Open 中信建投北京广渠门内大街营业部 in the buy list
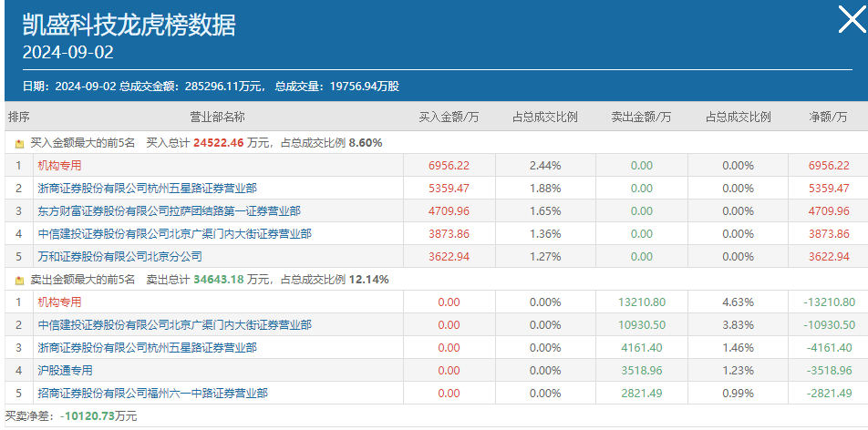 pyautogui.click(x=174, y=233)
